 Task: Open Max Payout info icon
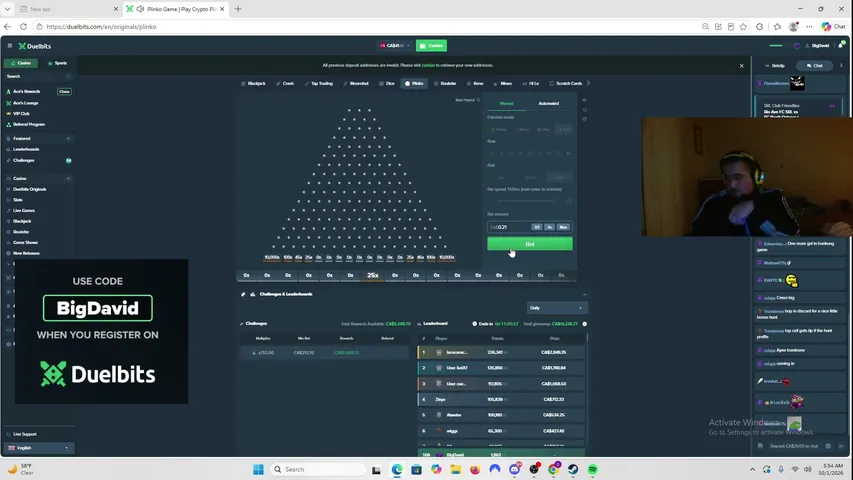coord(478,100)
